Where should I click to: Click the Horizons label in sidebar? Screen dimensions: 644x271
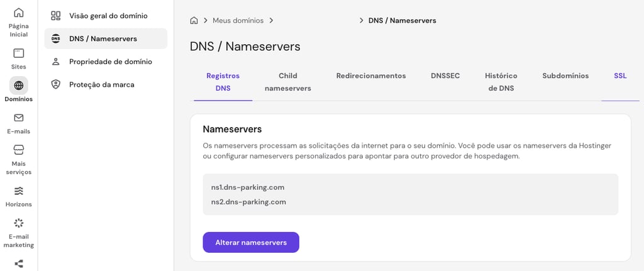tap(18, 204)
